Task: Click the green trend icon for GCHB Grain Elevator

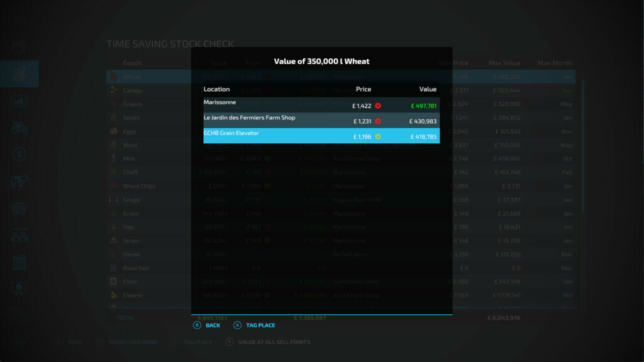Action: pos(378,136)
